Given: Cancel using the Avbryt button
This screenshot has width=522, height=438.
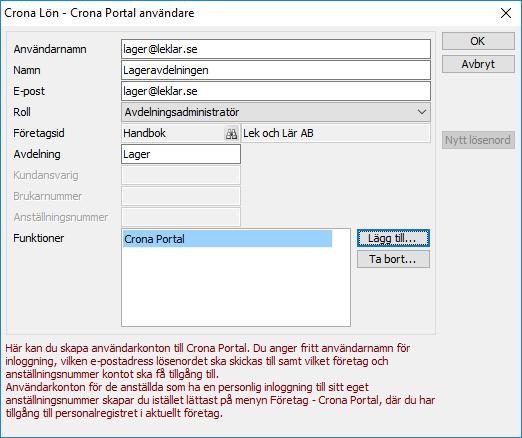Looking at the screenshot, I should [x=478, y=64].
